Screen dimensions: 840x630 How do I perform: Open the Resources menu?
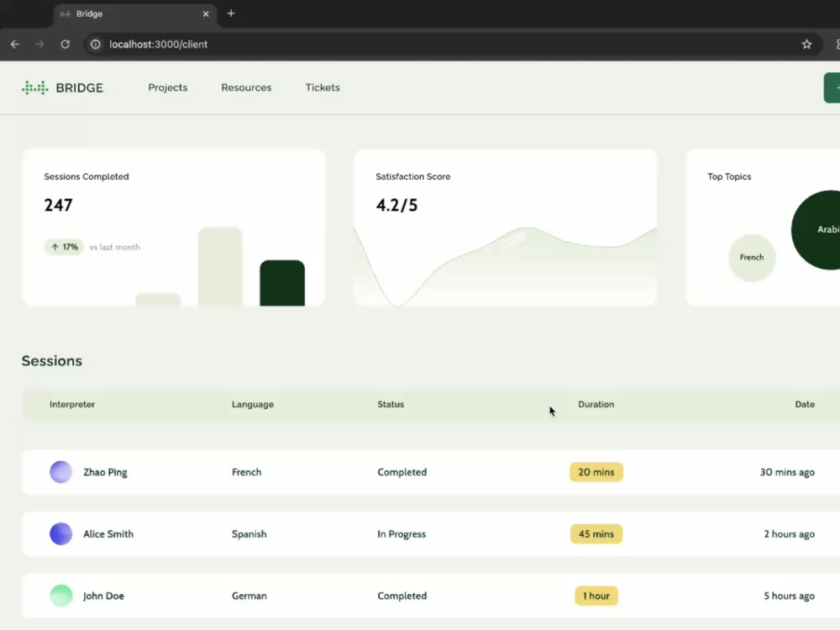(246, 87)
